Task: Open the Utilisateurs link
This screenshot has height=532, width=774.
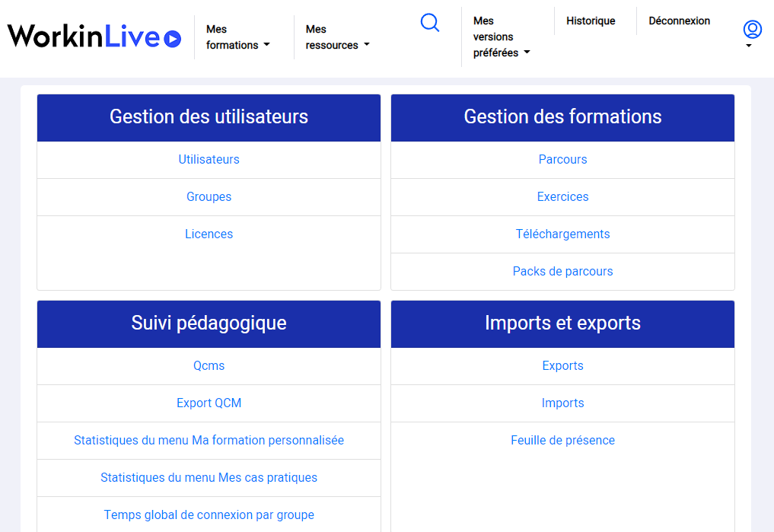Action: coord(209,160)
